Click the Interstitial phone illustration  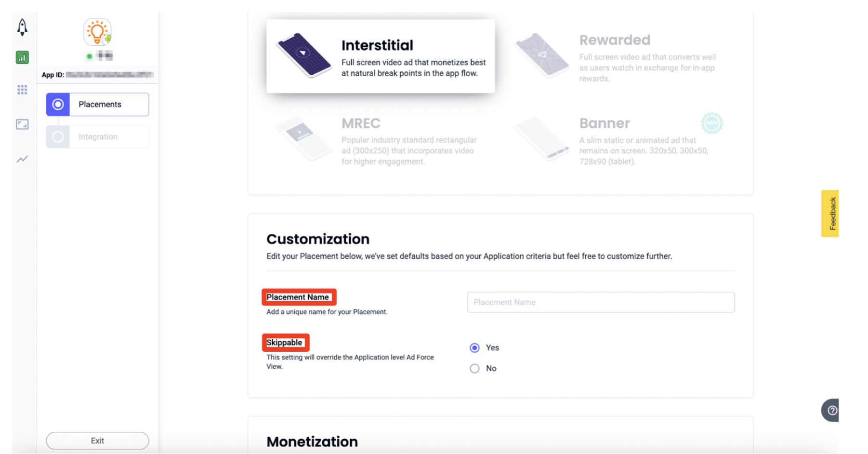pos(303,54)
